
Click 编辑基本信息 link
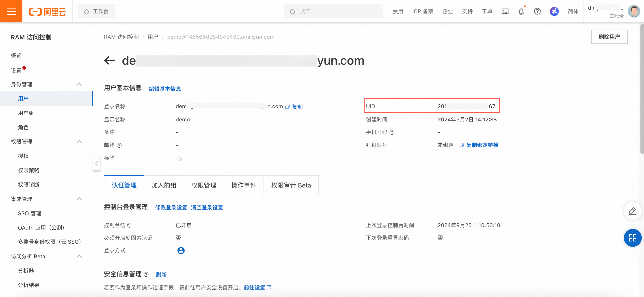point(165,89)
